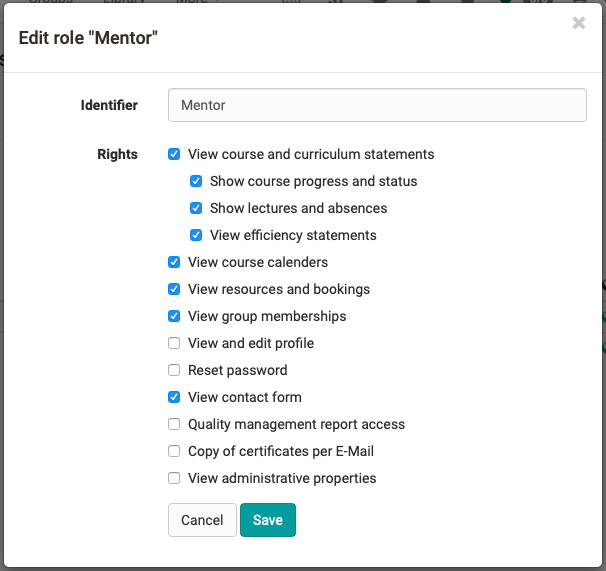The height and width of the screenshot is (571, 606).
Task: Enable View and edit profile
Action: [174, 344]
